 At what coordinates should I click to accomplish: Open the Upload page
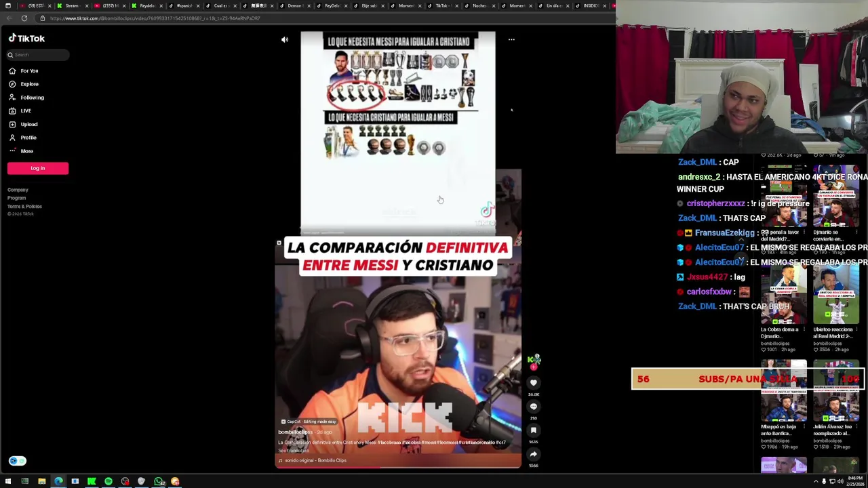(x=23, y=124)
